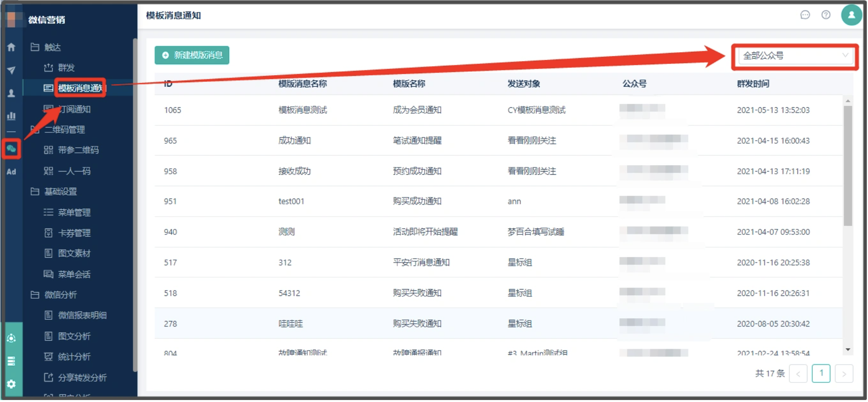Open 卡券管理 menu item
This screenshot has width=868, height=402.
tap(75, 233)
